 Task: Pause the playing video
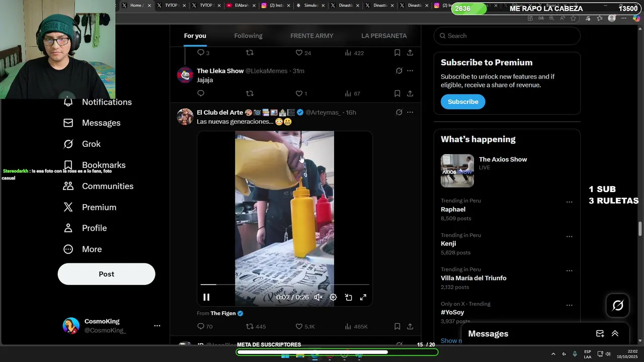pos(206,297)
